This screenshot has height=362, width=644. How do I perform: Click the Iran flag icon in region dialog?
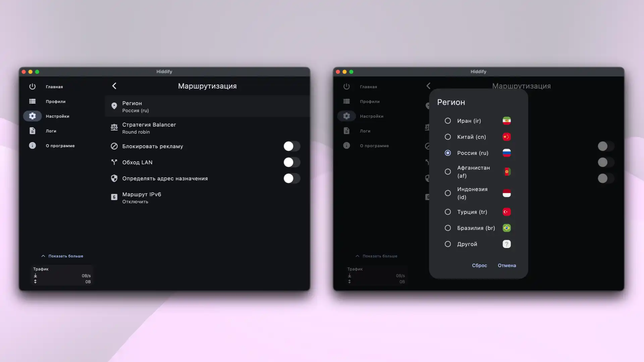(506, 121)
